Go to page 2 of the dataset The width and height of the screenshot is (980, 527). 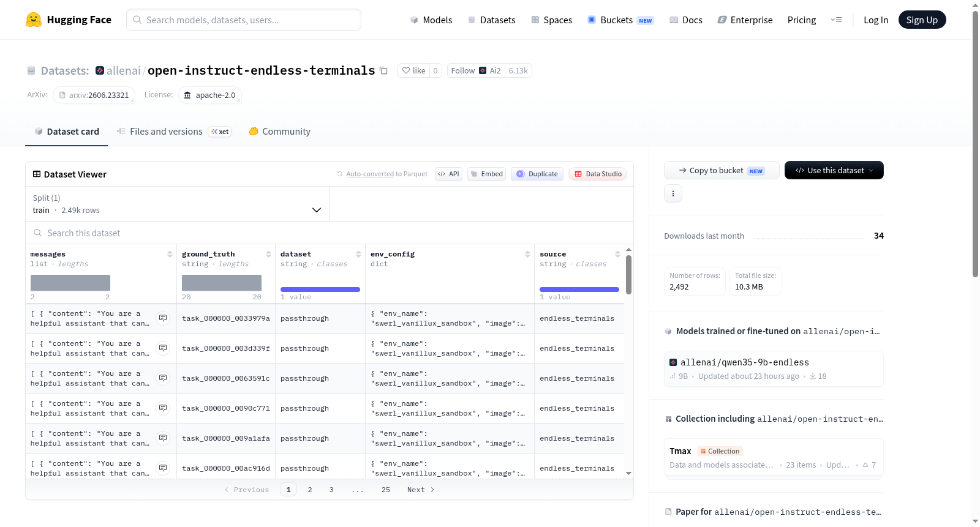(x=310, y=490)
